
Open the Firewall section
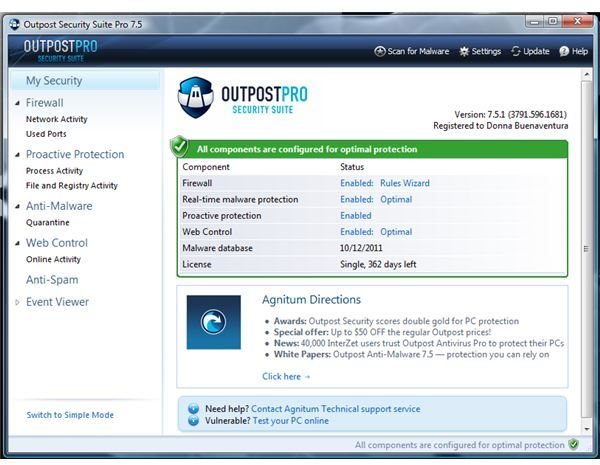[x=44, y=103]
